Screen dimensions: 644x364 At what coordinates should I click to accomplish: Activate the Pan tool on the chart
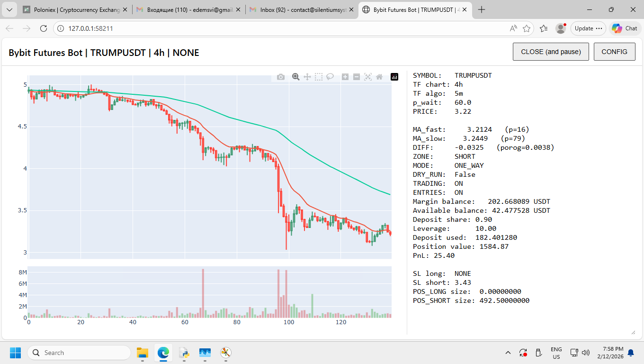coord(307,77)
